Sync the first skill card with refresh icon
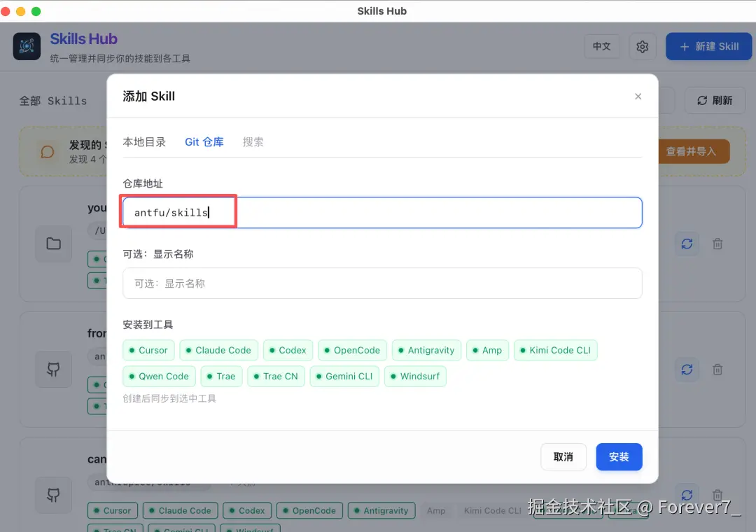This screenshot has height=532, width=756. click(687, 244)
